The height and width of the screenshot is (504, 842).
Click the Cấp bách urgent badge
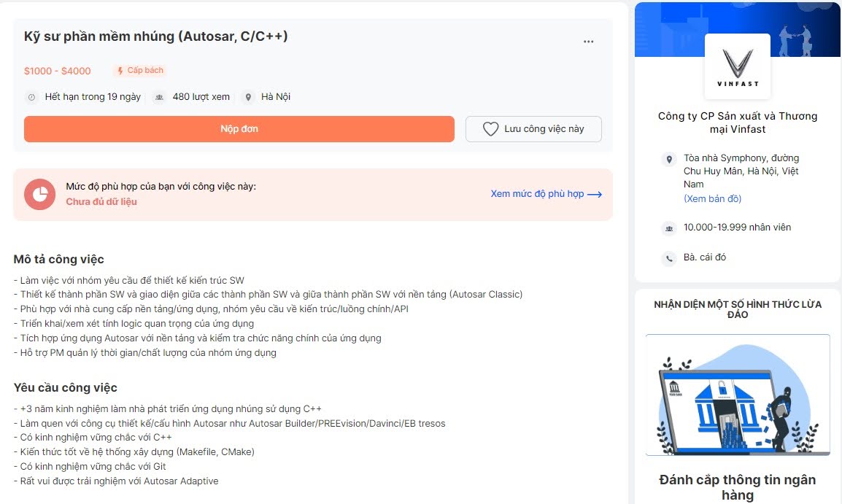click(x=140, y=71)
